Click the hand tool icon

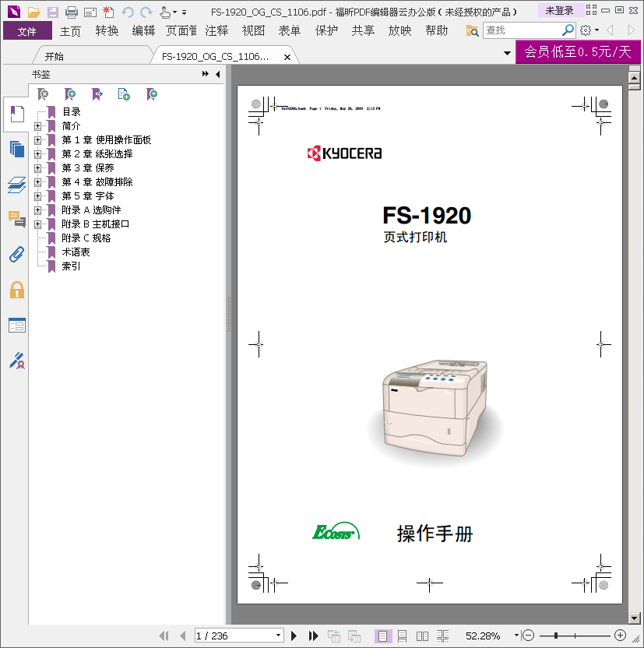165,12
